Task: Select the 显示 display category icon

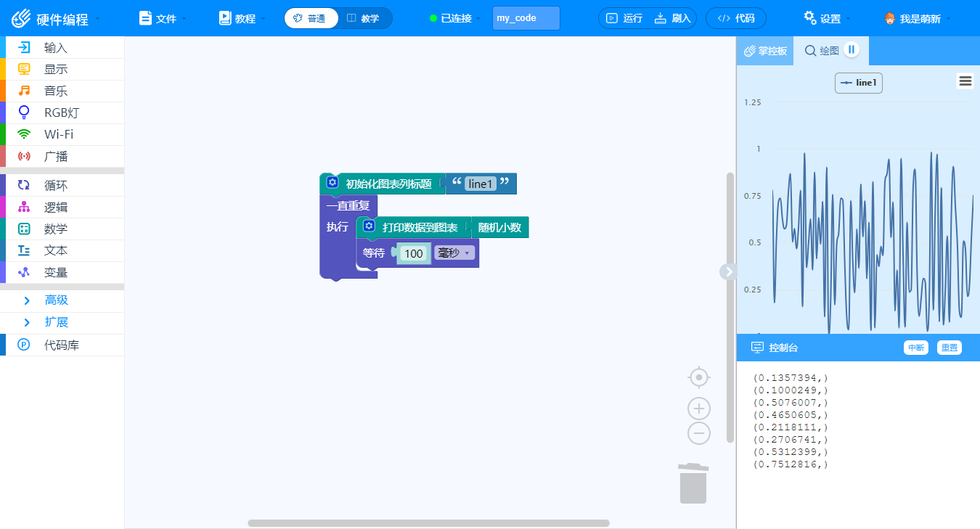Action: 24,70
